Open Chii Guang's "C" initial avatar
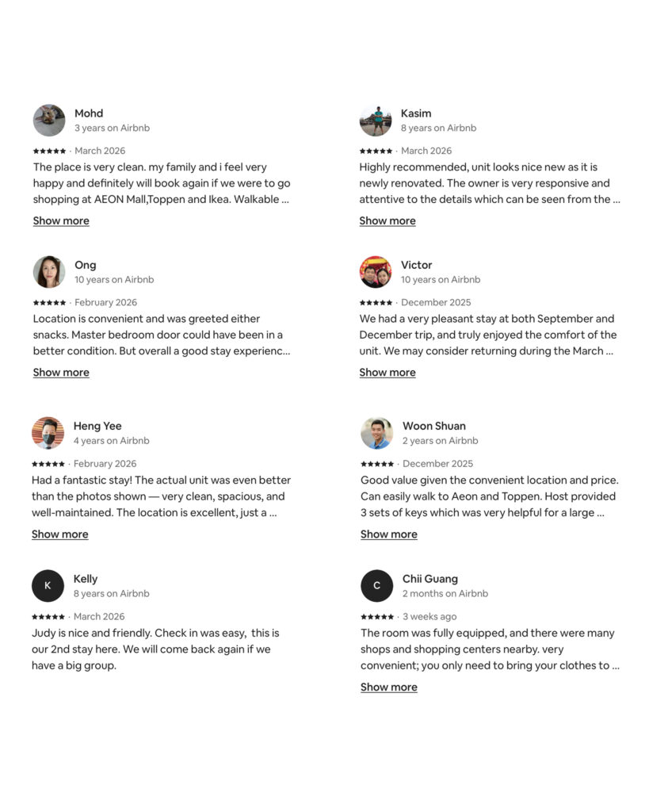Screen dimensions: 649x812 point(376,586)
